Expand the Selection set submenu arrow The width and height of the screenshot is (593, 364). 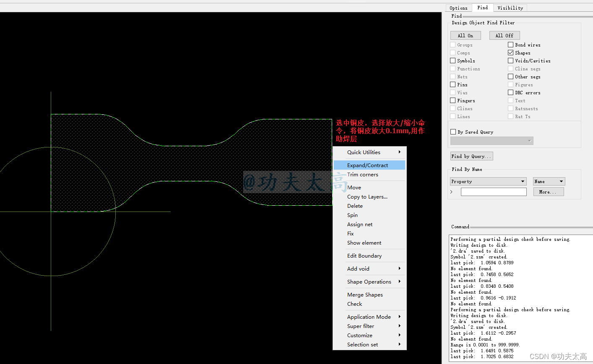(x=399, y=344)
